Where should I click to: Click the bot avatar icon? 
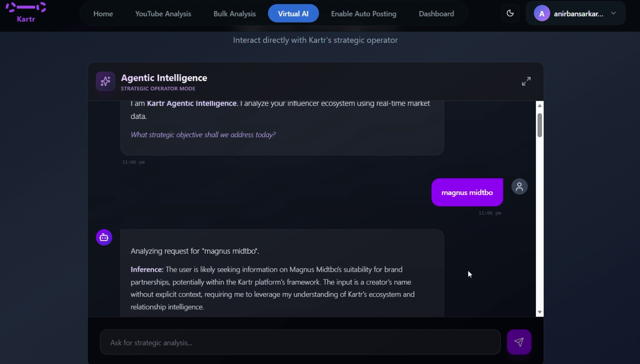pos(104,237)
